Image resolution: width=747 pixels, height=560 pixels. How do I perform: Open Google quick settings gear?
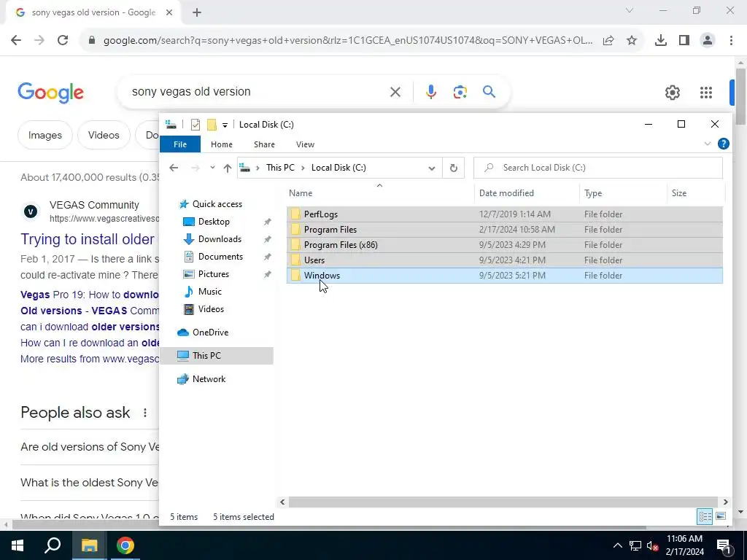672,93
